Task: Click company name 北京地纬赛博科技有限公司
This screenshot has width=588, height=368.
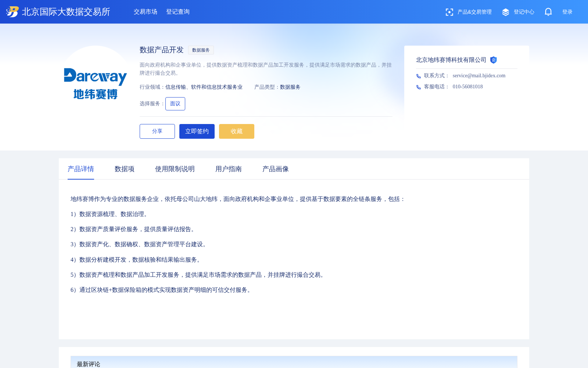Action: (x=451, y=60)
